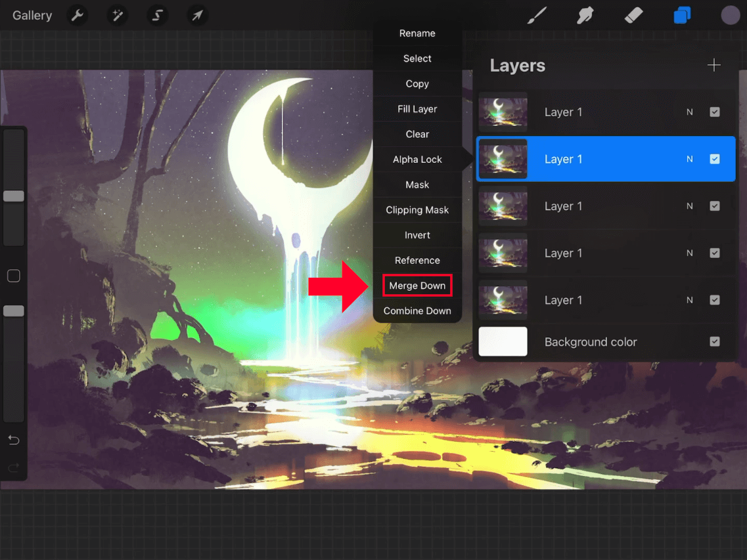
Task: Select Alpha Lock in the context menu
Action: pyautogui.click(x=417, y=159)
